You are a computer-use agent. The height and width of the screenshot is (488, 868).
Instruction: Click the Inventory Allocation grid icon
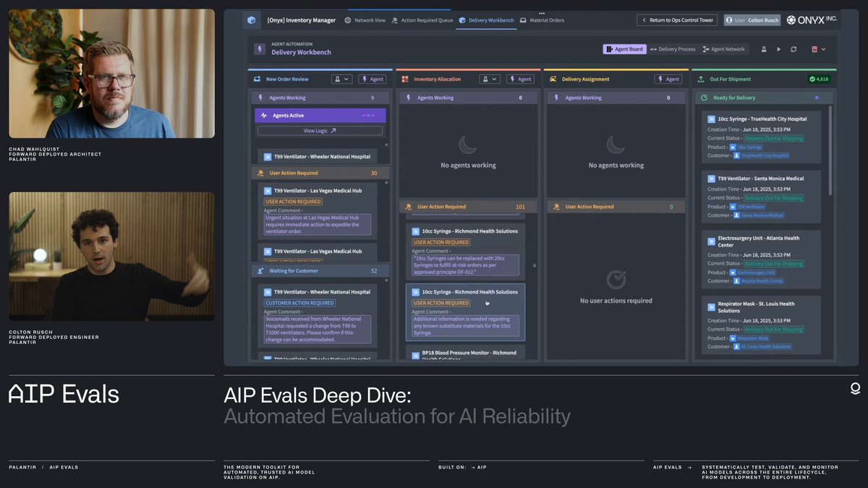point(405,79)
